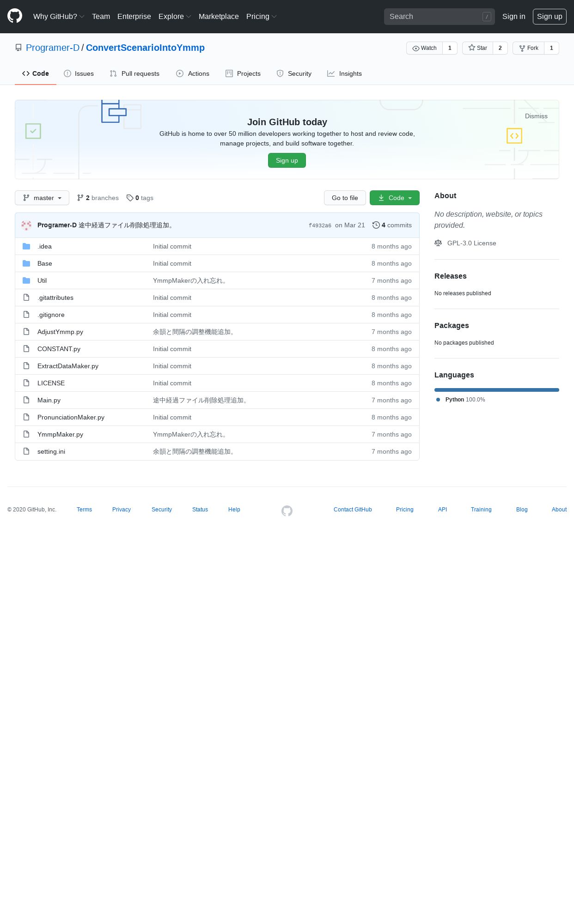Click the file icon beside ExtractDataMaker.py

(26, 366)
